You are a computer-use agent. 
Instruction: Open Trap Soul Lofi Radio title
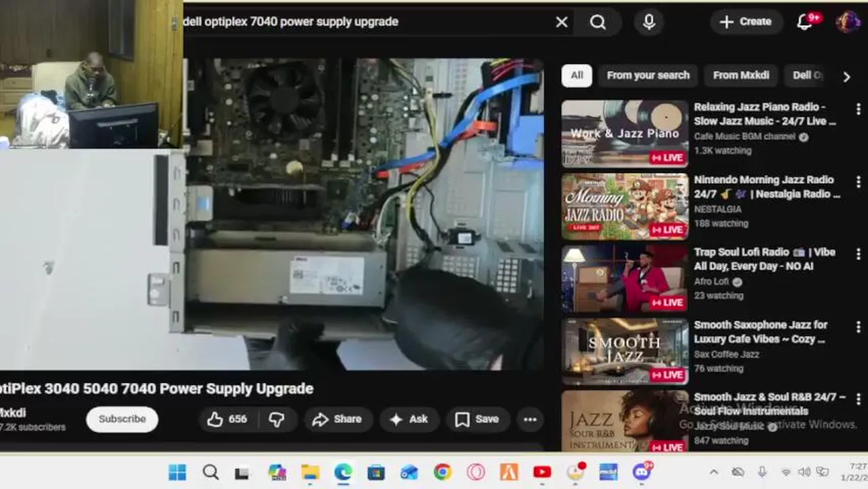click(765, 259)
